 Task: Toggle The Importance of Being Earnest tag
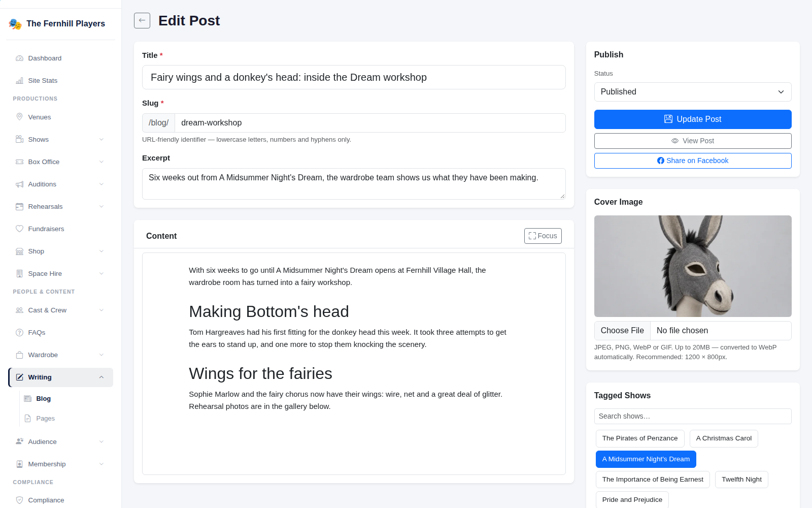653,480
